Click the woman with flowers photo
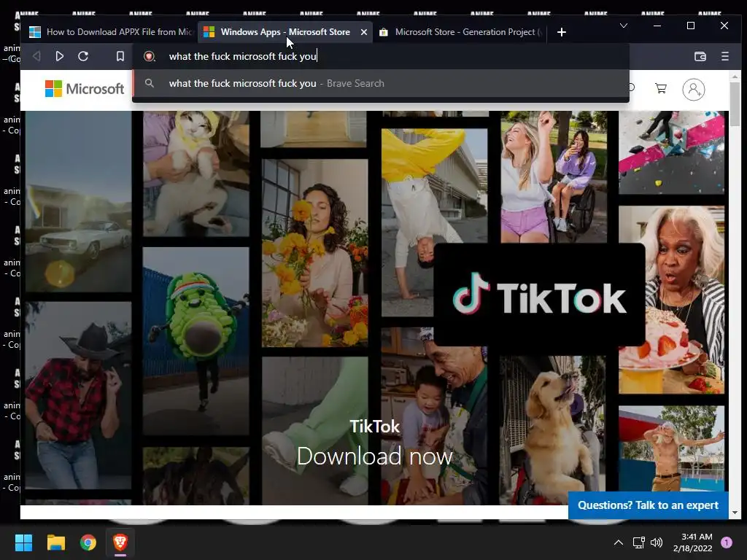The width and height of the screenshot is (747, 560). (x=314, y=253)
